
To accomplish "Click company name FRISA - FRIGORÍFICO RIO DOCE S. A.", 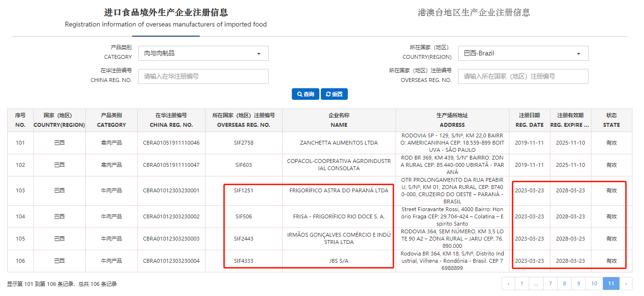I will point(339,216).
